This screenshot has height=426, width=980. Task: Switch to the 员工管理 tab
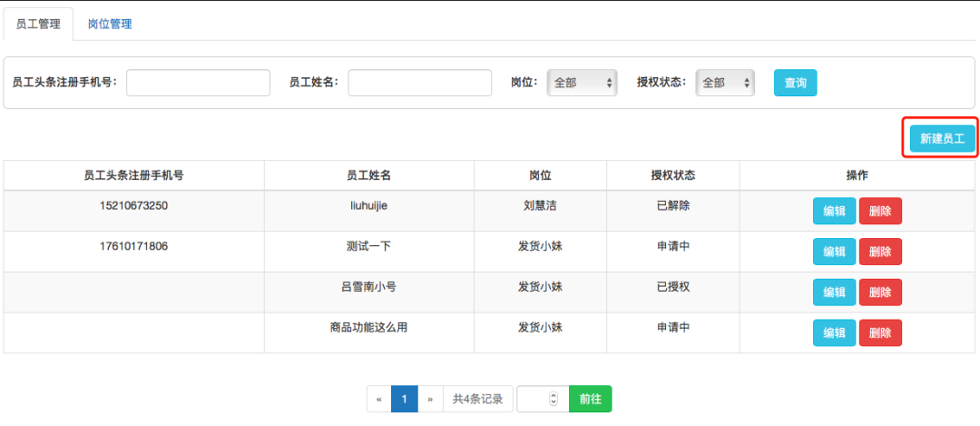[38, 25]
